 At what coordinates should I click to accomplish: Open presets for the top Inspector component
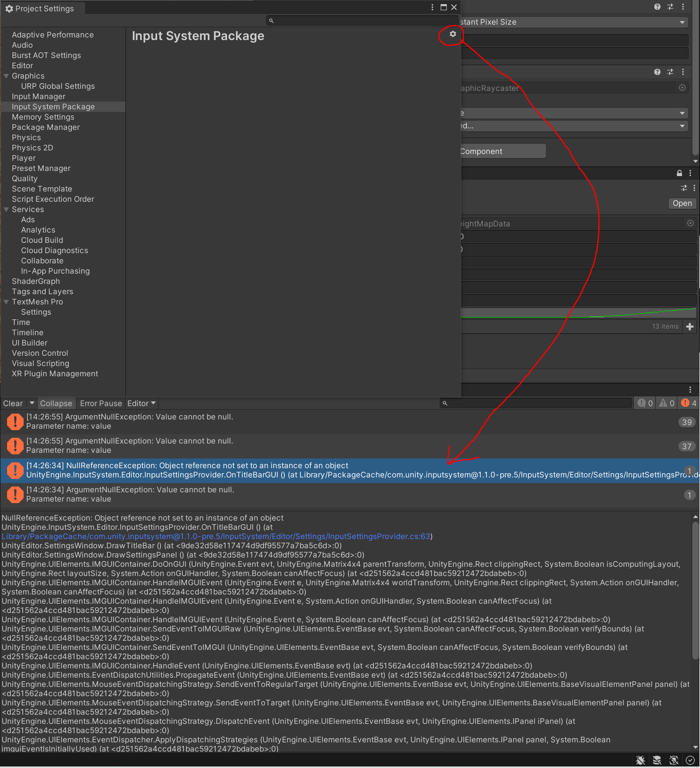point(670,7)
